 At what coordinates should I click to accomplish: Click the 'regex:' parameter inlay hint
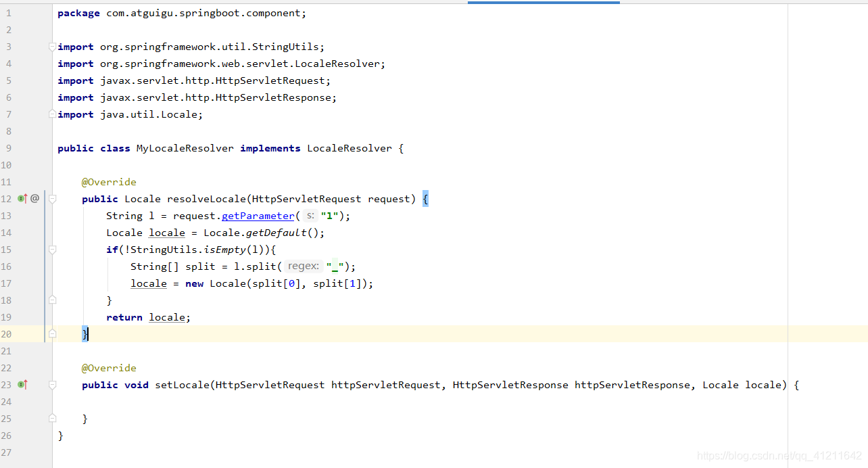point(303,266)
